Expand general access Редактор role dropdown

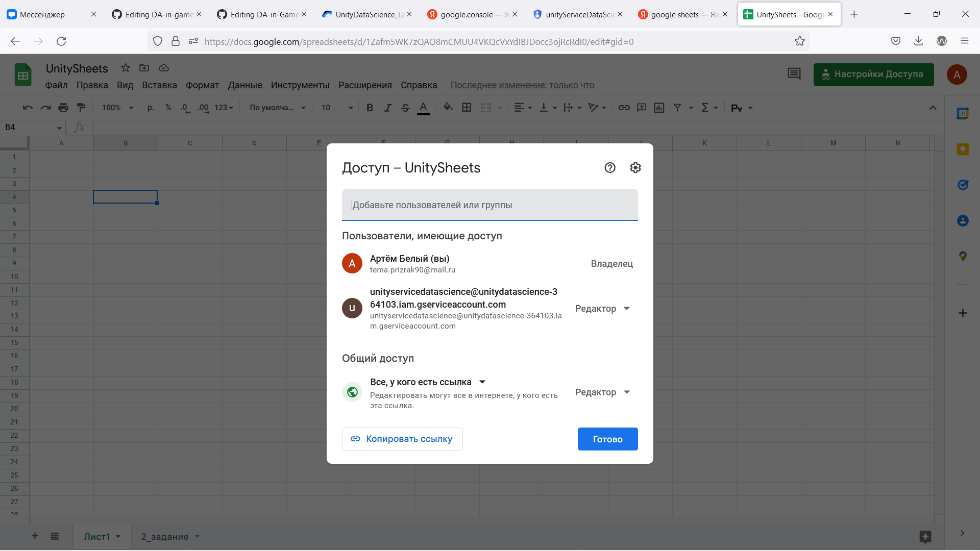[x=603, y=392]
